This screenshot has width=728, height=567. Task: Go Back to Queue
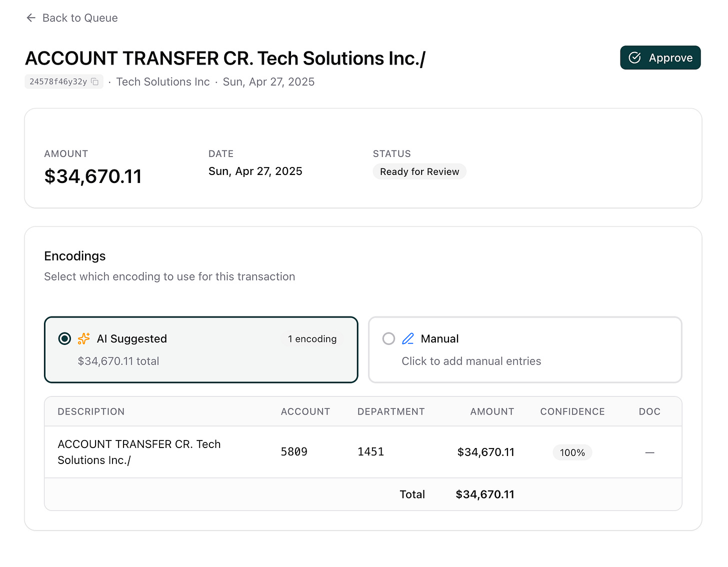point(72,18)
